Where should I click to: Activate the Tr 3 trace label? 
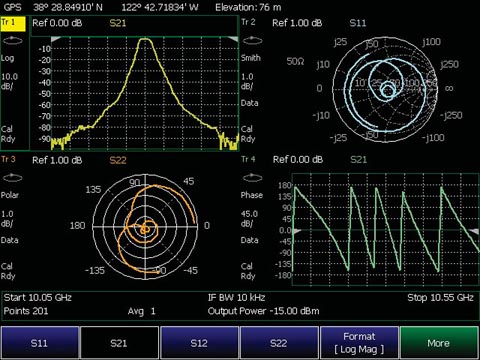coord(8,159)
